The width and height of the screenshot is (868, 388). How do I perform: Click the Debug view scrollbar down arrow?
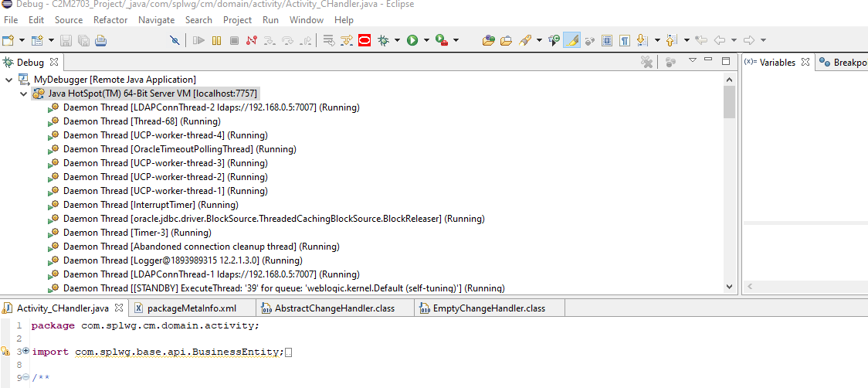click(x=729, y=287)
